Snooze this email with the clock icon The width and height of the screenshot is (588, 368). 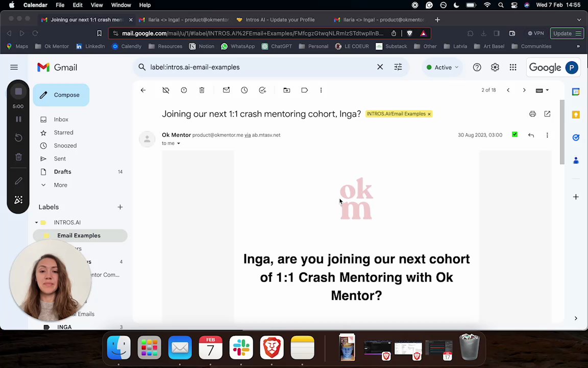pyautogui.click(x=244, y=90)
